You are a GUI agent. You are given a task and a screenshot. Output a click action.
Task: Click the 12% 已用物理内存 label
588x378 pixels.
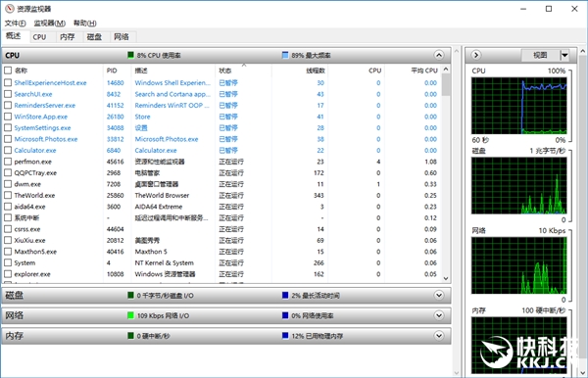[318, 336]
